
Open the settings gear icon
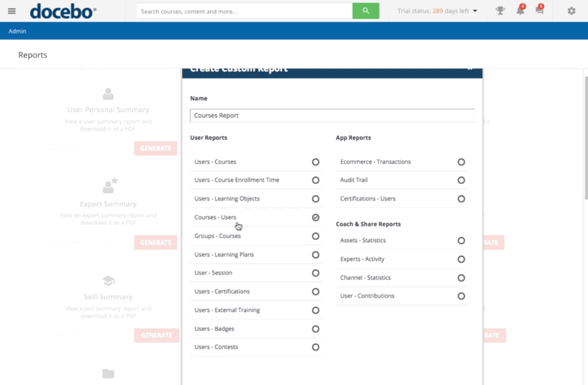pyautogui.click(x=571, y=11)
